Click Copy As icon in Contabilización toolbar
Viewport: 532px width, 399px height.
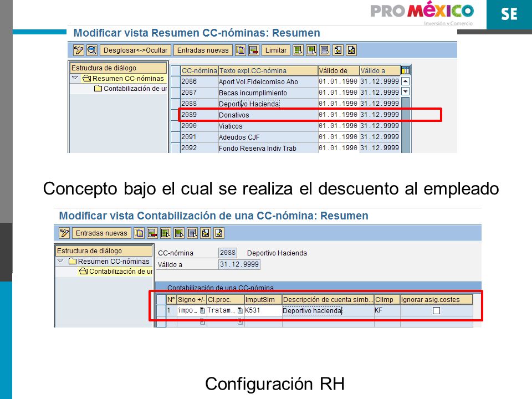pyautogui.click(x=139, y=233)
